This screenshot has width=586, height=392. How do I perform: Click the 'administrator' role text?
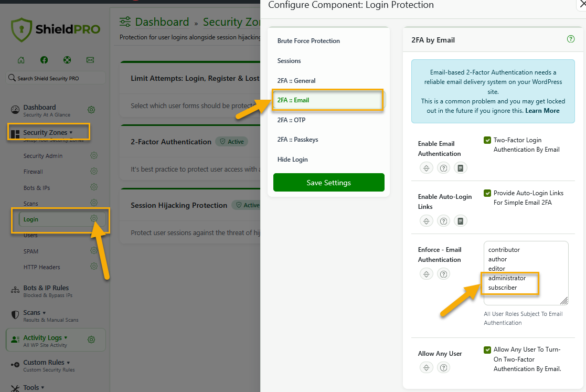pyautogui.click(x=507, y=278)
